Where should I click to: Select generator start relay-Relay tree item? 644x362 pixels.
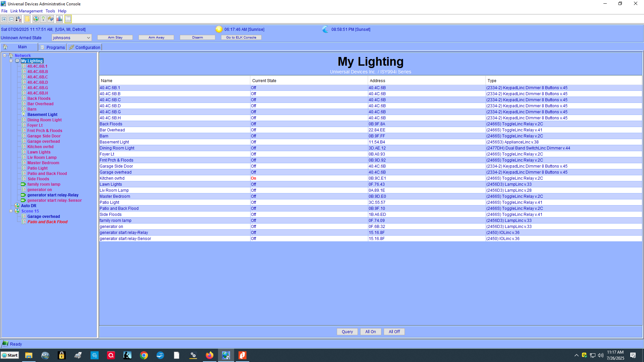(53, 195)
